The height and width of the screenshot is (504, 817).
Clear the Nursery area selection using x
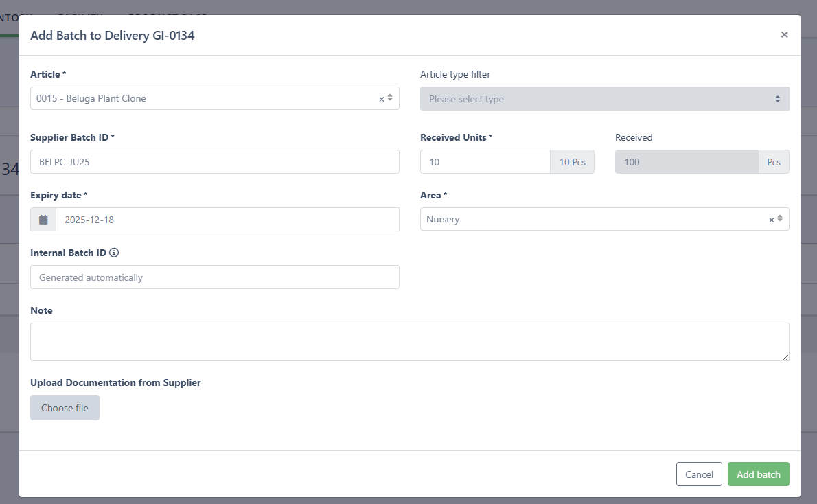point(771,220)
